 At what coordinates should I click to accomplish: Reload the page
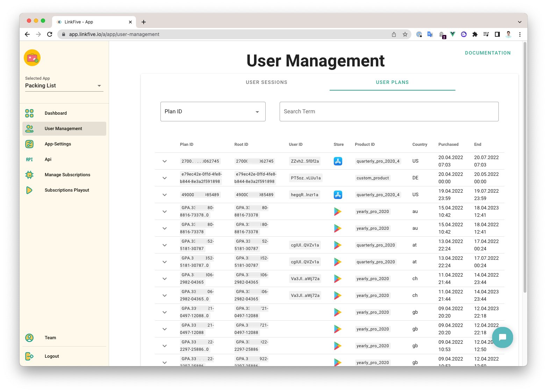pyautogui.click(x=50, y=34)
